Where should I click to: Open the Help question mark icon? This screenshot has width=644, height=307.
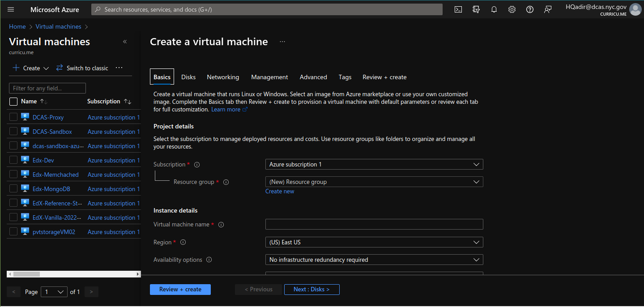530,9
